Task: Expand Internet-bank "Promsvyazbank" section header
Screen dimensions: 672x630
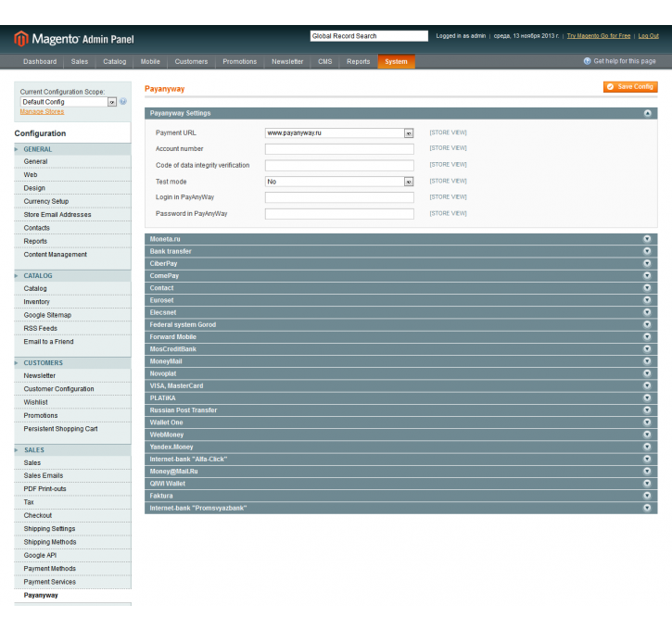Action: (x=400, y=508)
